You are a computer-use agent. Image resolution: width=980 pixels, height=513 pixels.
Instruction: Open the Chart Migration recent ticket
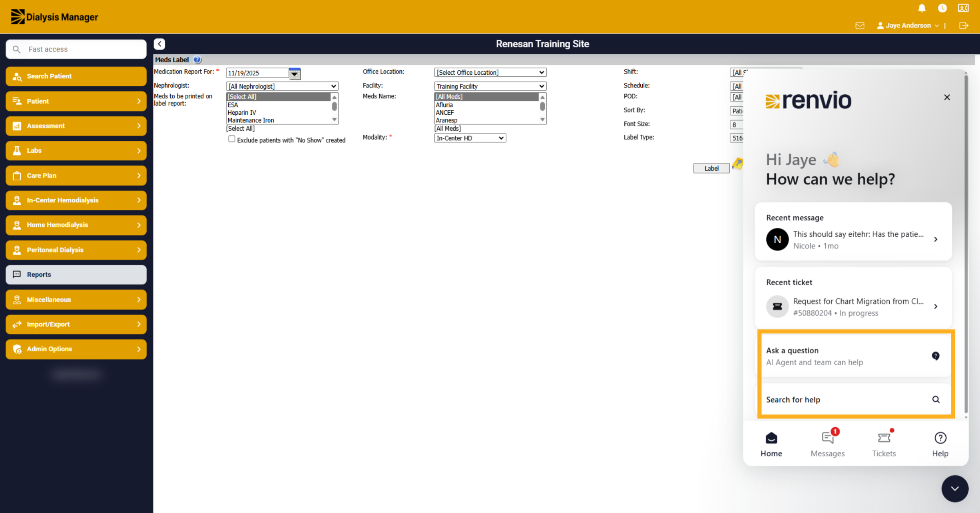(853, 306)
